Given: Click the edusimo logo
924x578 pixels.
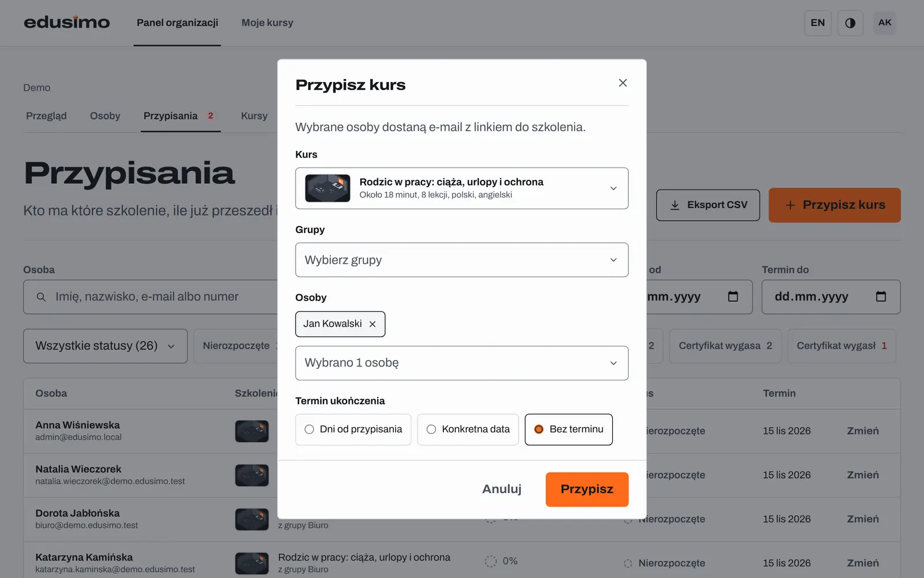Looking at the screenshot, I should tap(66, 23).
